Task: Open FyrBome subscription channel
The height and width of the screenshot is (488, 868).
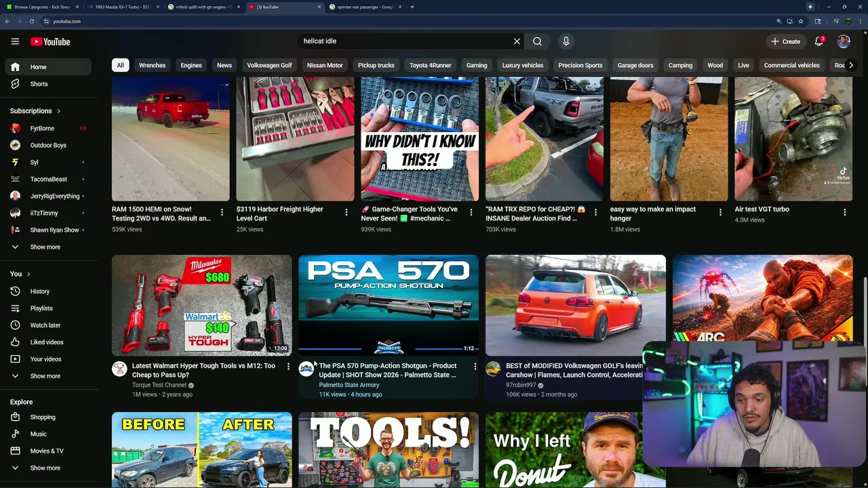Action: coord(48,128)
